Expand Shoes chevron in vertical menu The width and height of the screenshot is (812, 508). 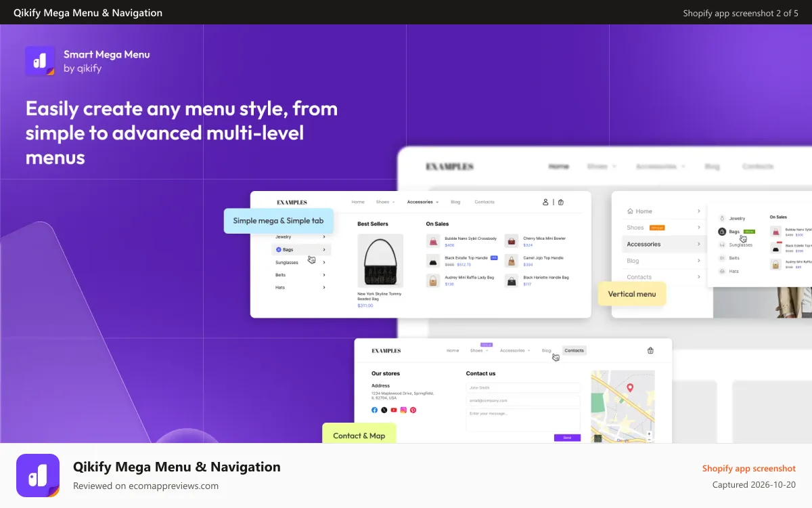[x=698, y=228]
